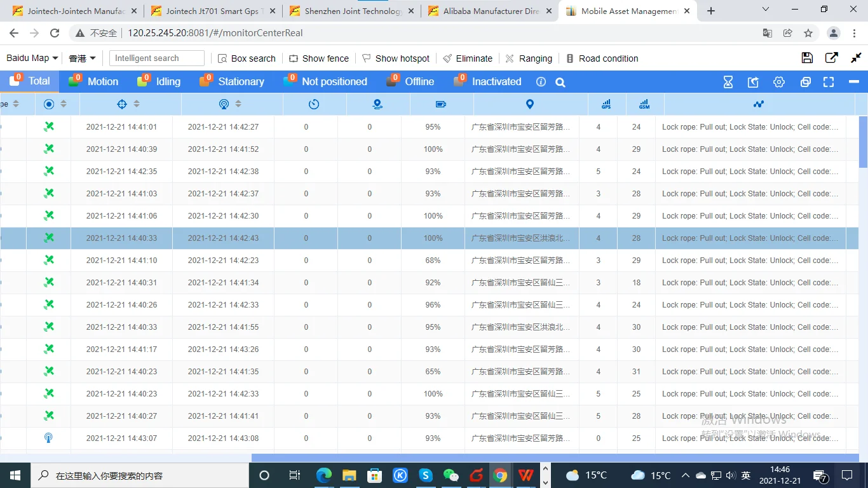
Task: Click the location pin column header icon
Action: [x=530, y=104]
